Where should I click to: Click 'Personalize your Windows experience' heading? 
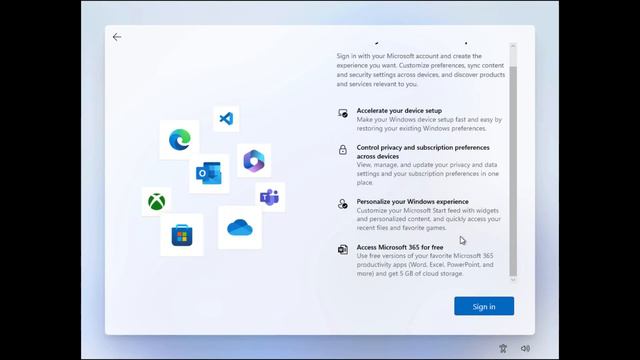[412, 202]
